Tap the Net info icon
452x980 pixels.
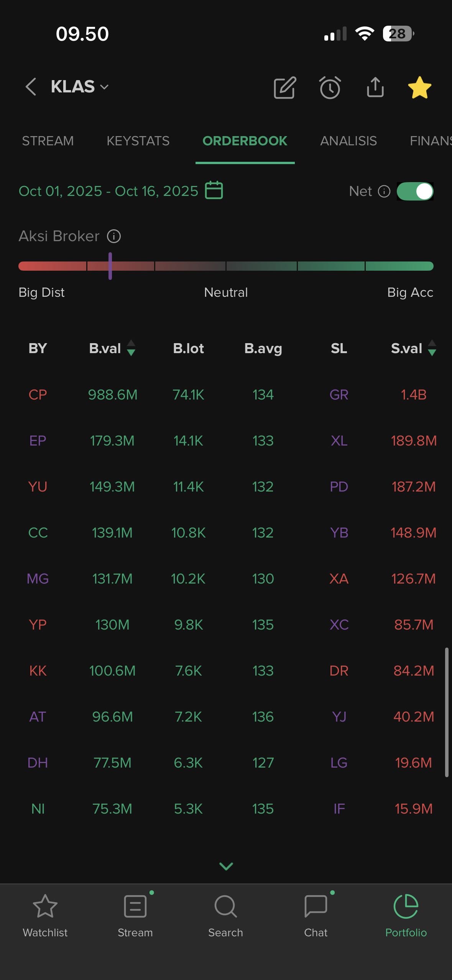tap(384, 191)
